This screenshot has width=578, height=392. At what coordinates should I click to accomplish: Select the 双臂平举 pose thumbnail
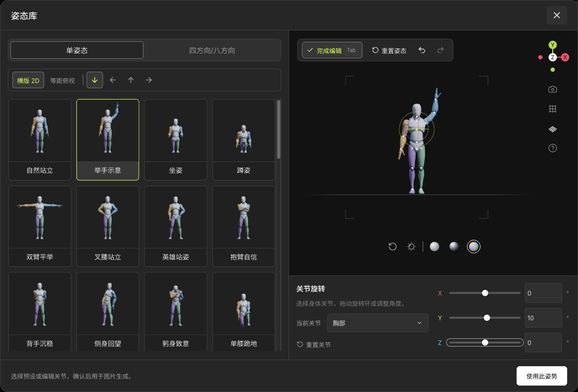pos(40,226)
